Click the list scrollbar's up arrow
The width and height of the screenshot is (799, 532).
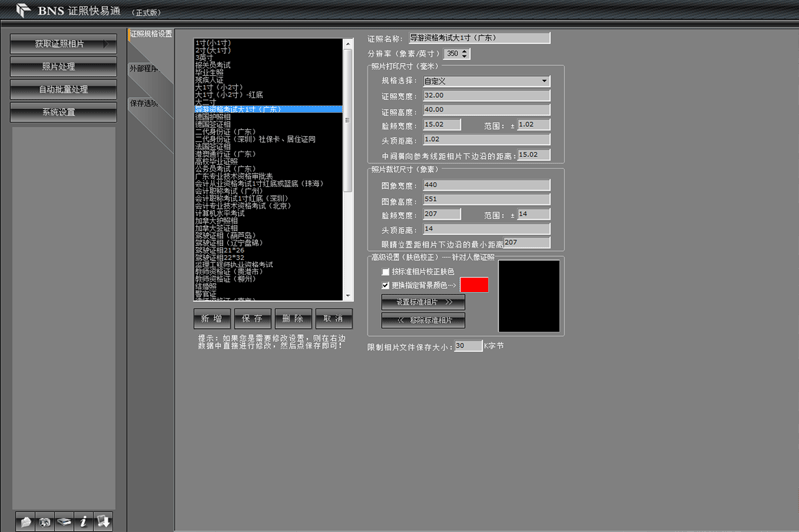[348, 44]
